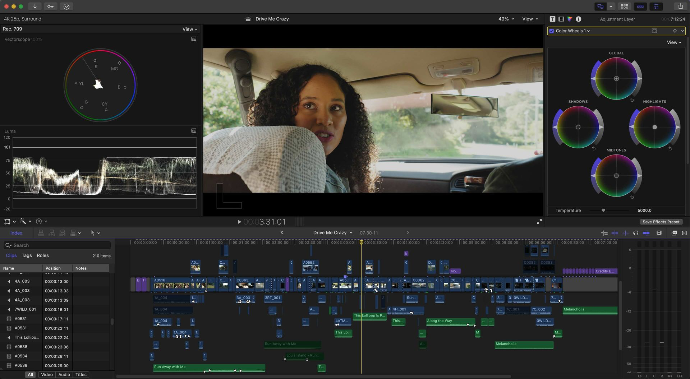690x379 pixels.
Task: Reset the Highlights color wheel
Action: pyautogui.click(x=670, y=149)
